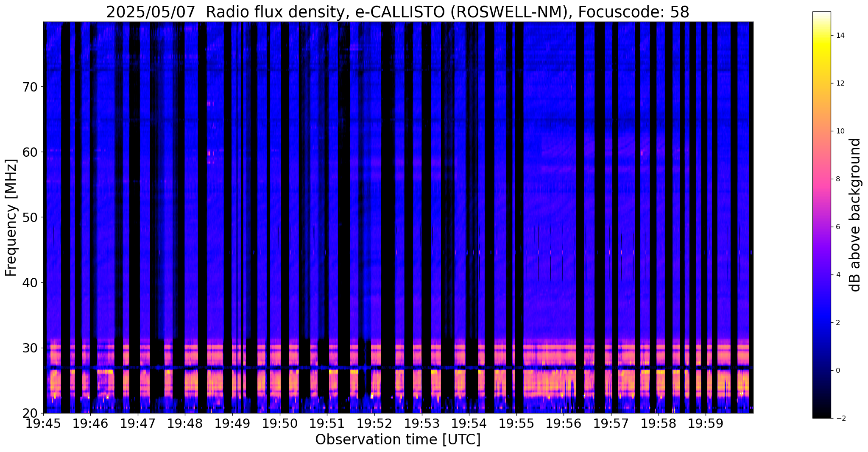Select the 19:54 time tick label
Viewport: 868px width, 452px height.
tap(469, 423)
